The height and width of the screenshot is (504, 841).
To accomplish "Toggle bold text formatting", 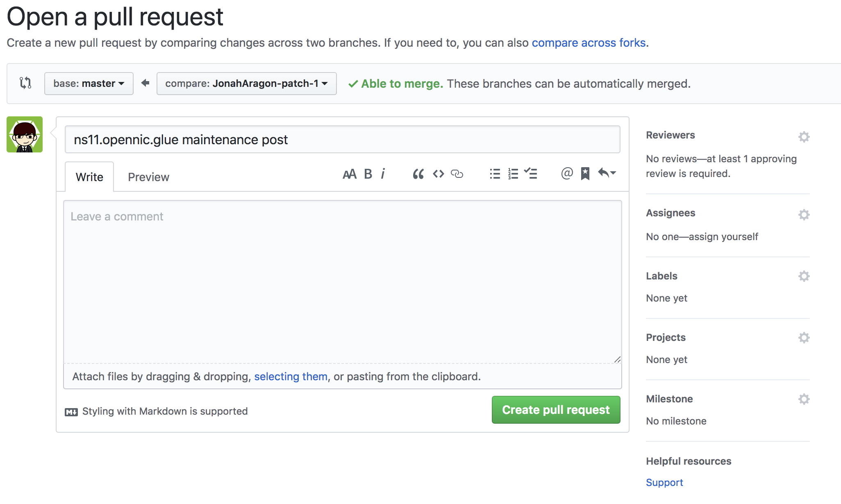I will 368,174.
